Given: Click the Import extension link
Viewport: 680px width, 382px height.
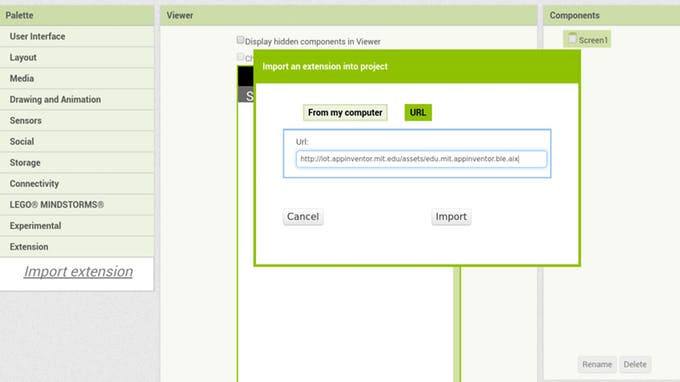Looking at the screenshot, I should tap(78, 271).
